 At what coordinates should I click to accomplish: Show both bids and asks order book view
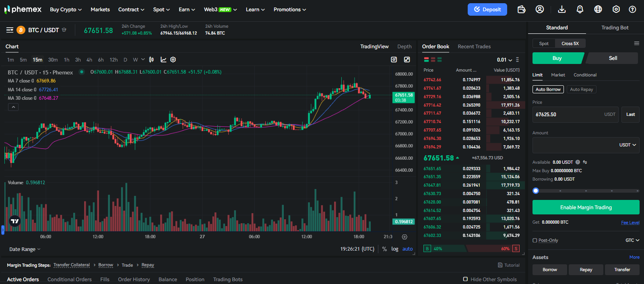point(426,60)
